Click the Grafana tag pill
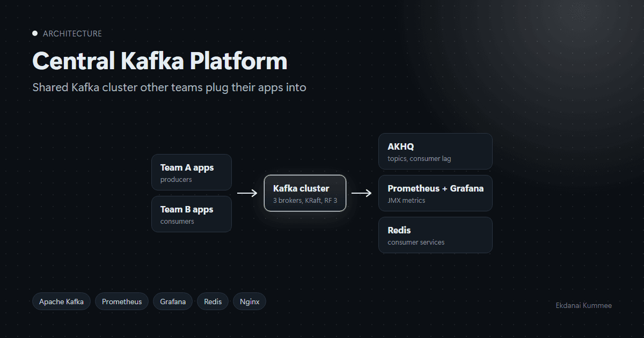Image resolution: width=644 pixels, height=338 pixels. click(173, 302)
